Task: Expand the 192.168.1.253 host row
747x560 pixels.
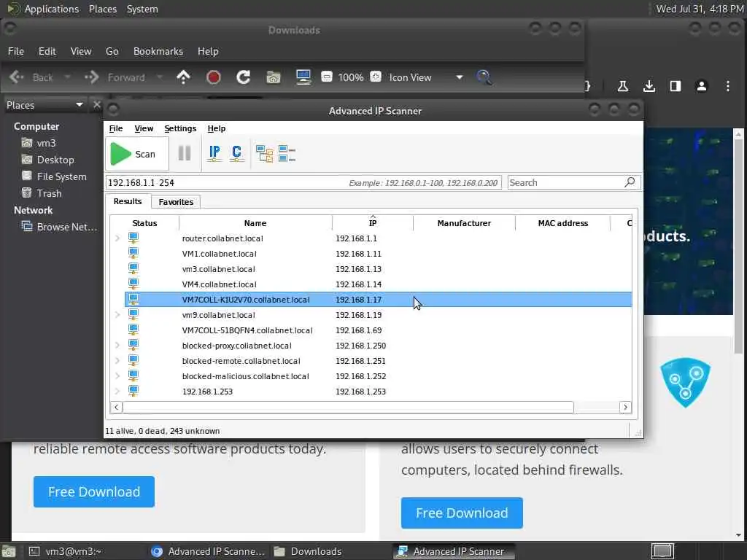Action: coord(117,391)
